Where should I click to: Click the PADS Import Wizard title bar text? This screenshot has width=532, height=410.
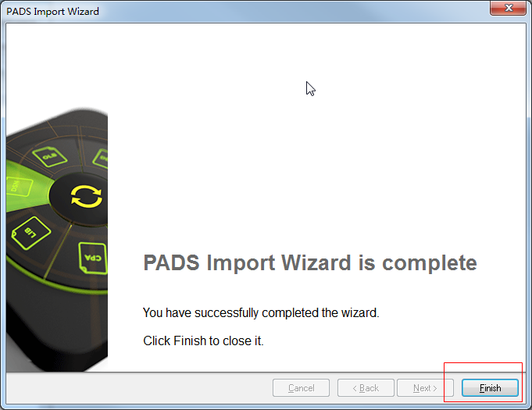52,11
